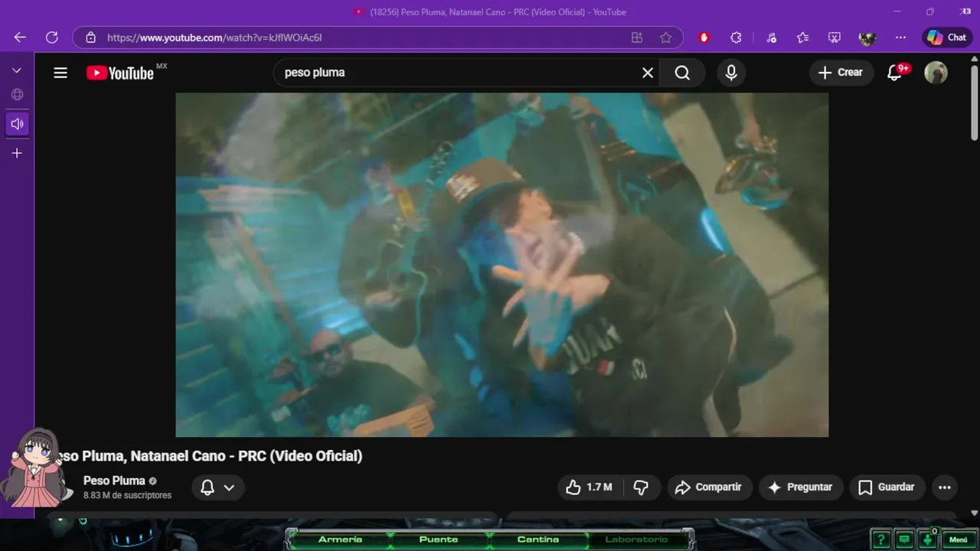The image size is (980, 551).
Task: Go back with the browser back arrow
Action: tap(20, 37)
